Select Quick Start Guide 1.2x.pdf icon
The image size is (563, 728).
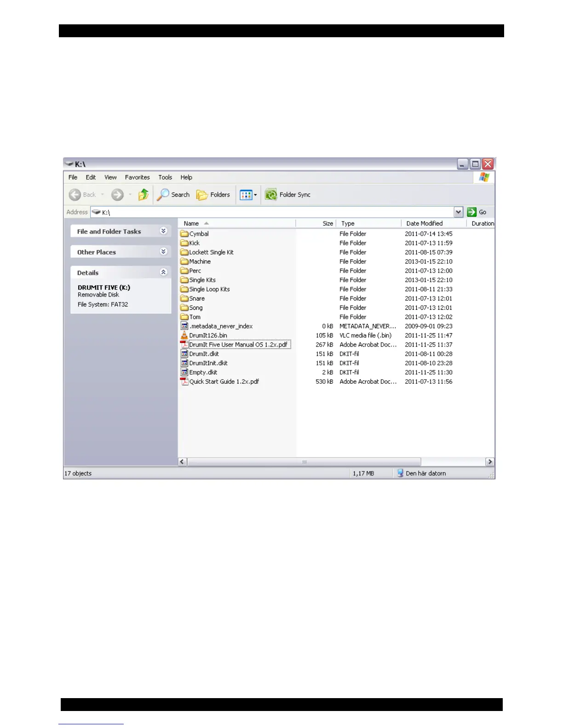pyautogui.click(x=184, y=381)
